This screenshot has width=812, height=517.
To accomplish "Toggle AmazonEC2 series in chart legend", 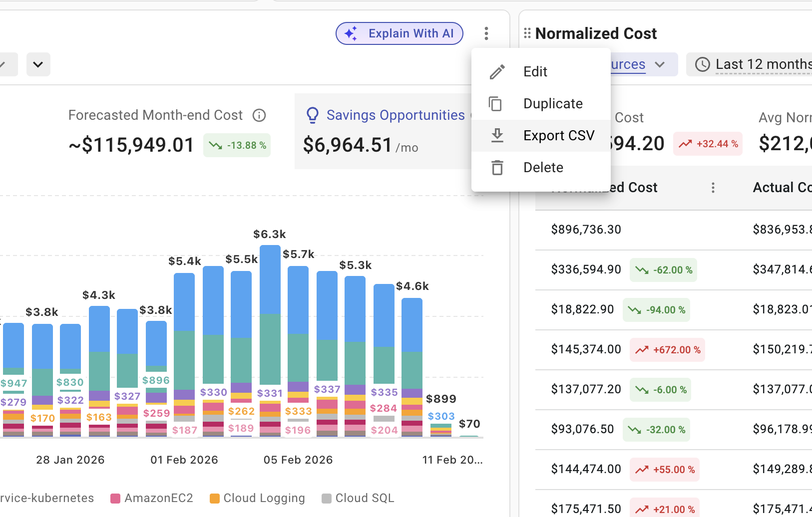I will click(152, 498).
